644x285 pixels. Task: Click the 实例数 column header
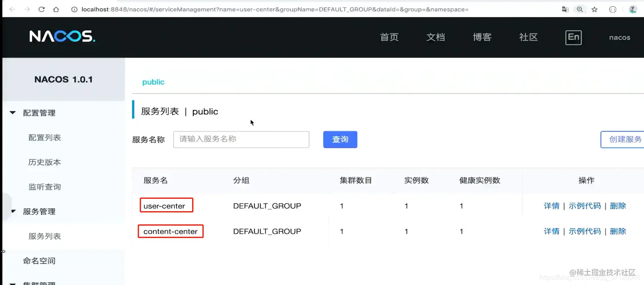coord(416,180)
